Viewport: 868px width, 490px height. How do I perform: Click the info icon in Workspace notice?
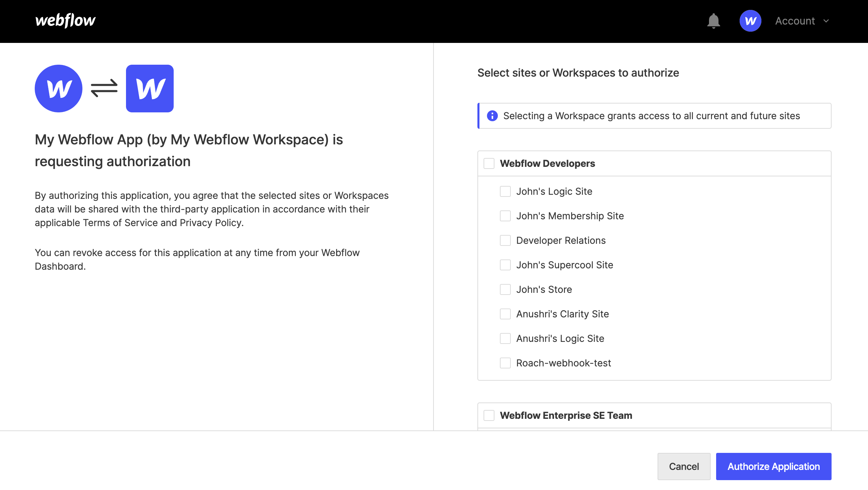492,116
